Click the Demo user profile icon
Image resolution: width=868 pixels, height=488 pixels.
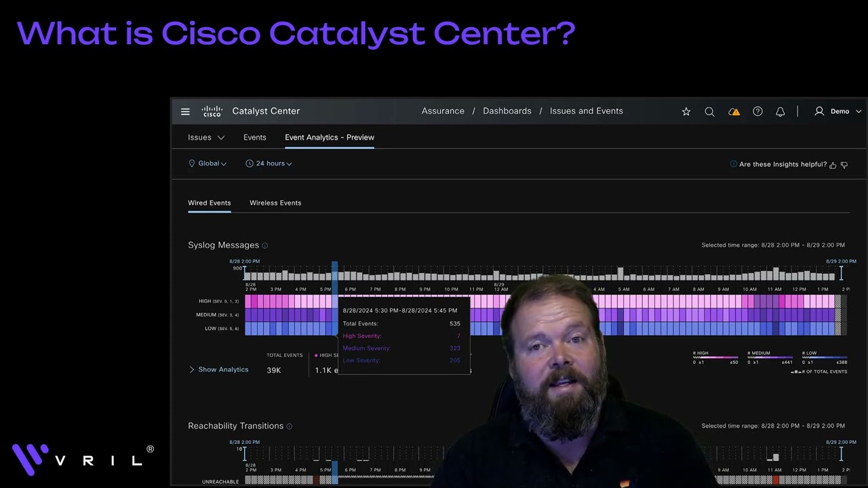point(819,111)
